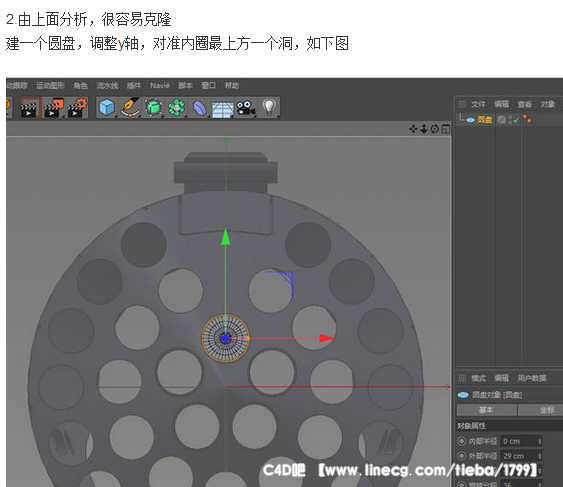Open the Object Manager 文件 menu
The width and height of the screenshot is (563, 487).
pyautogui.click(x=478, y=104)
